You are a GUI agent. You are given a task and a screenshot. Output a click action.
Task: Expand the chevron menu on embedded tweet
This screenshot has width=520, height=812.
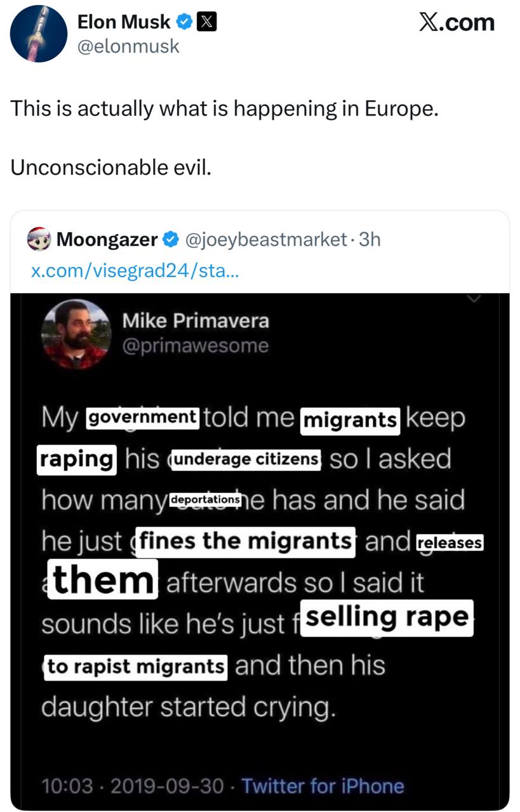[x=476, y=298]
